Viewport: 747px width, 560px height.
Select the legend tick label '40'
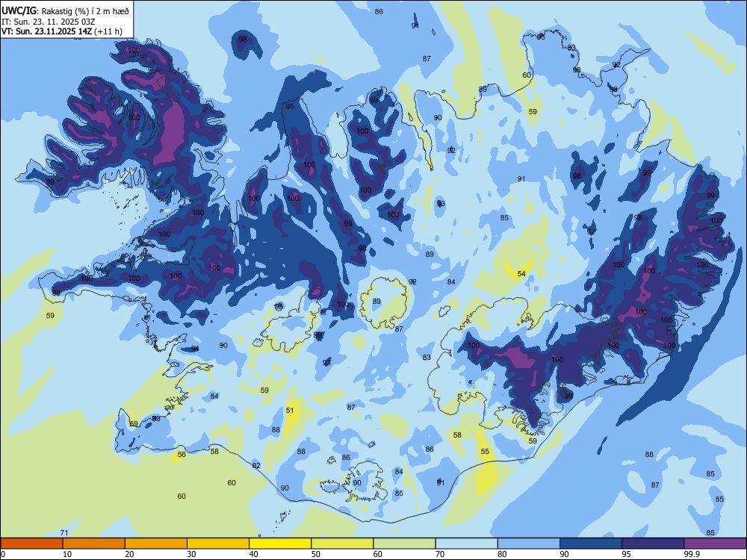pyautogui.click(x=253, y=554)
